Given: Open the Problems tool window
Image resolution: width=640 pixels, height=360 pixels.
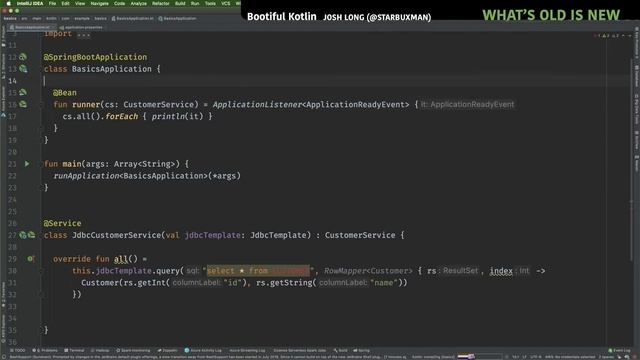Looking at the screenshot, I should click(45, 350).
